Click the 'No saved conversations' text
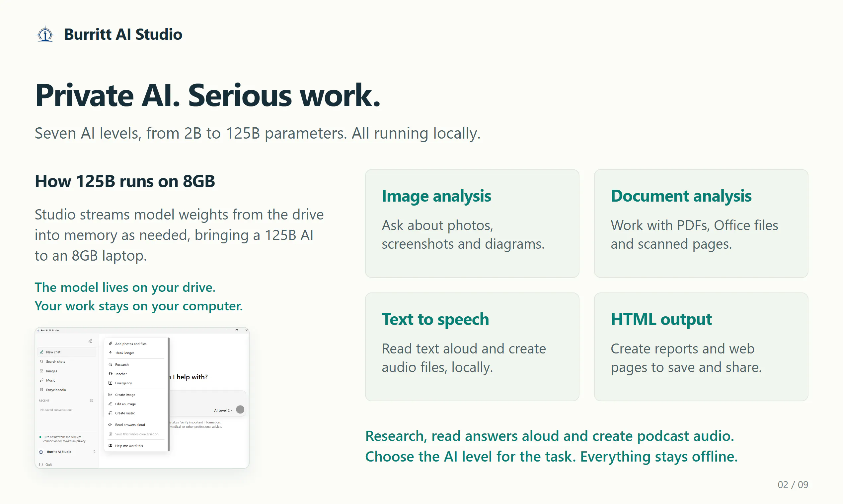 tap(56, 410)
